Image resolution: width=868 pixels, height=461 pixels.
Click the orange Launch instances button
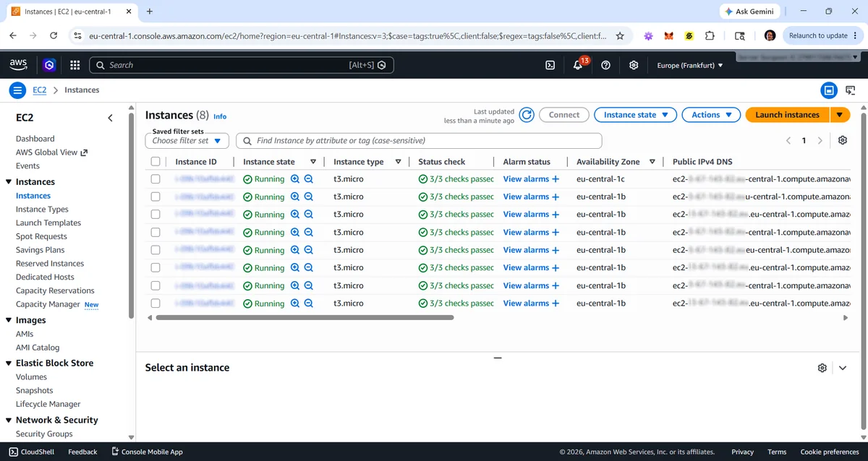[787, 115]
